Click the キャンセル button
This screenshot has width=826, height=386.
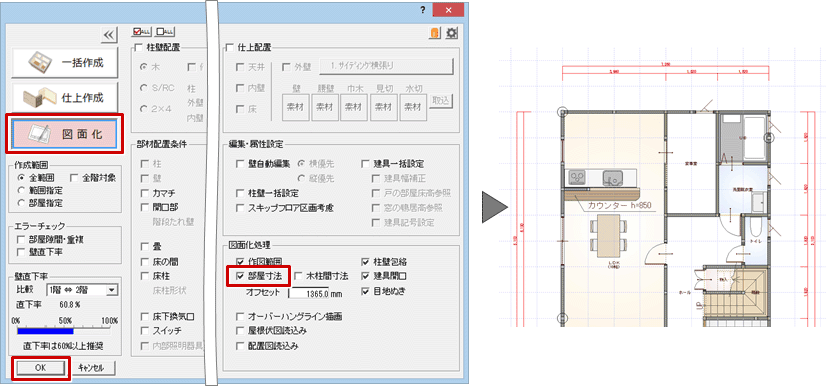(94, 368)
